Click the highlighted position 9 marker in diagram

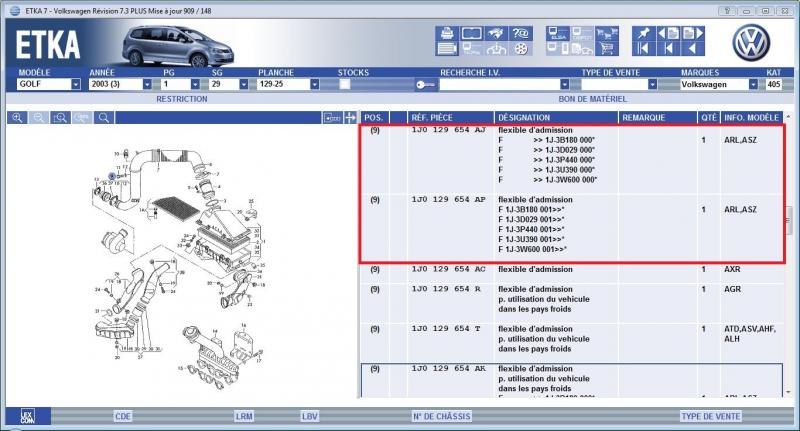(x=112, y=176)
